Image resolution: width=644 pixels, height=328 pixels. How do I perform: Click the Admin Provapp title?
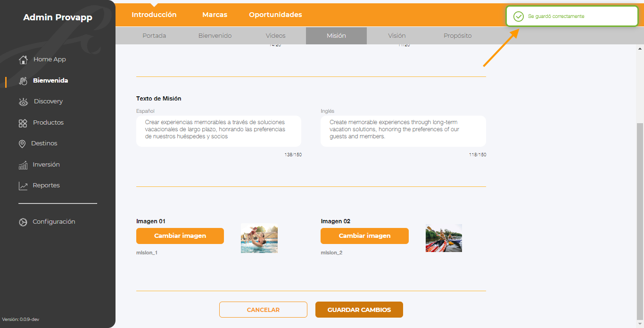[58, 17]
